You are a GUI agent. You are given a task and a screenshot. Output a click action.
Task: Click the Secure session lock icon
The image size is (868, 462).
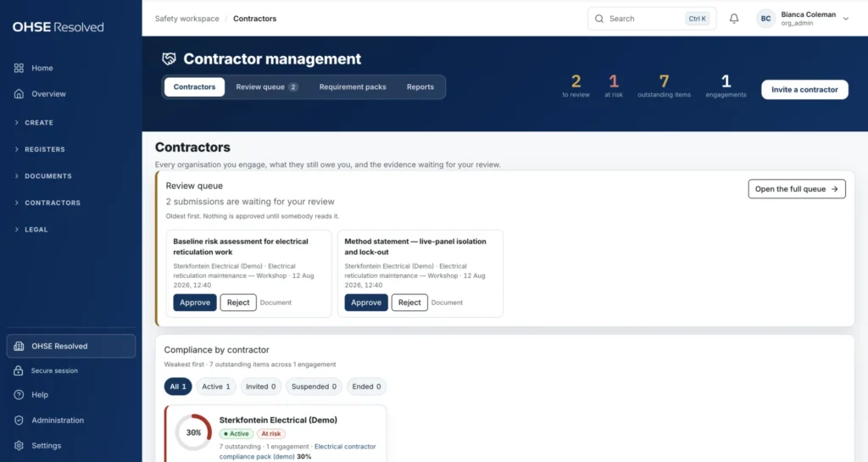[19, 370]
